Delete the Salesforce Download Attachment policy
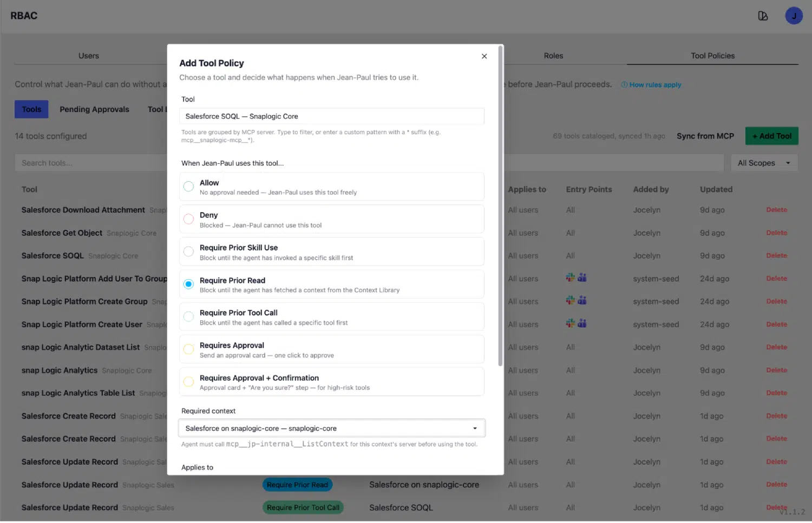 point(776,210)
